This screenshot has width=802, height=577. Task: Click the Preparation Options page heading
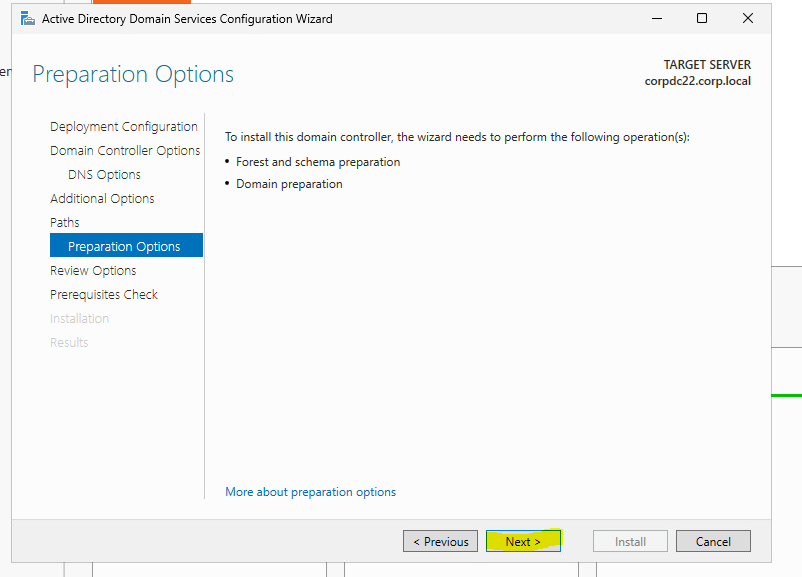(132, 74)
